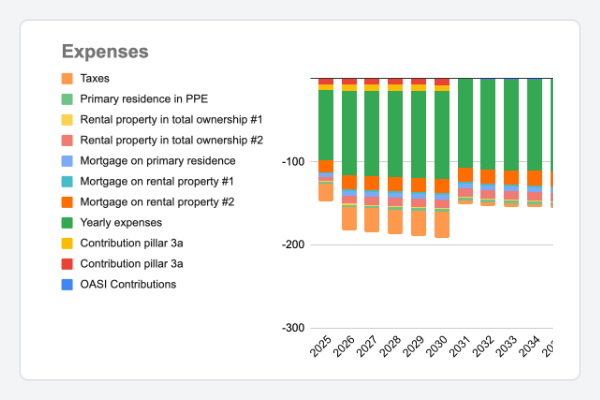Image resolution: width=600 pixels, height=400 pixels.
Task: Select the green Yearly expenses legend swatch
Action: [x=67, y=222]
